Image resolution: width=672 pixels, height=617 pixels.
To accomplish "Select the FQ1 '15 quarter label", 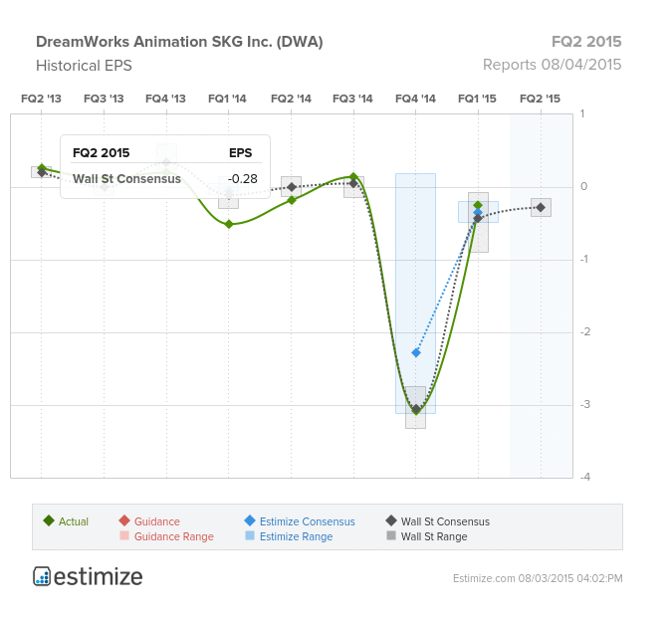I will tap(478, 99).
